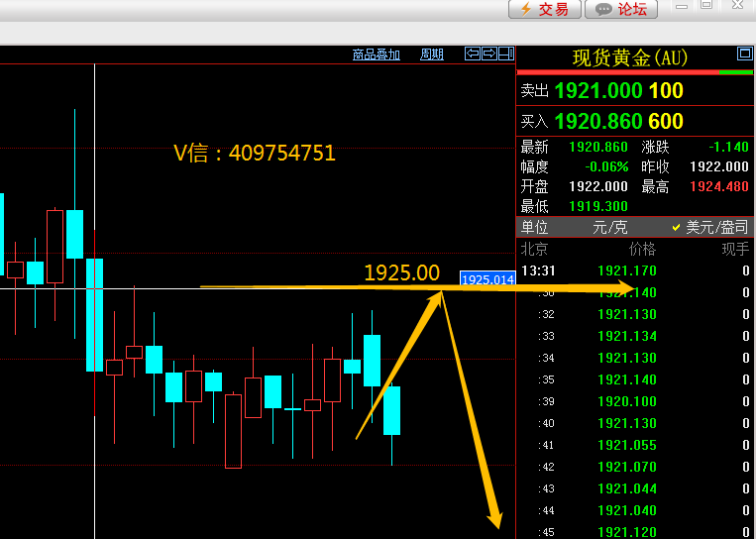Click the speech bubble icon on 论坛

pos(603,10)
